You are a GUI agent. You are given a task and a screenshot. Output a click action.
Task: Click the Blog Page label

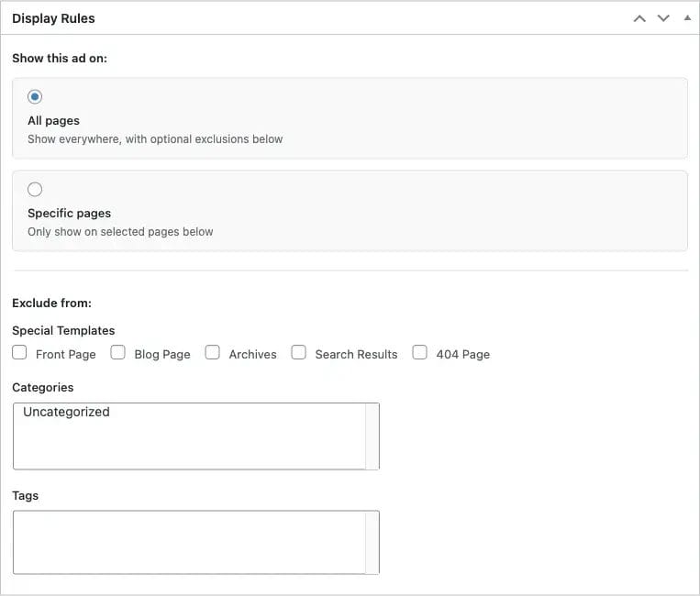coord(162,355)
